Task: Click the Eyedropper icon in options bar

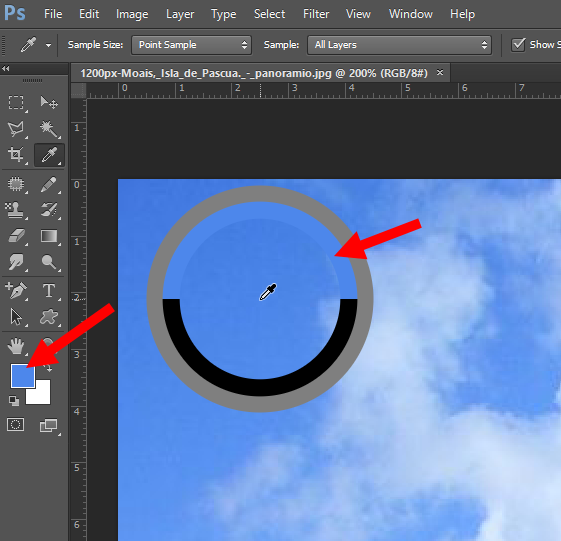Action: 28,45
